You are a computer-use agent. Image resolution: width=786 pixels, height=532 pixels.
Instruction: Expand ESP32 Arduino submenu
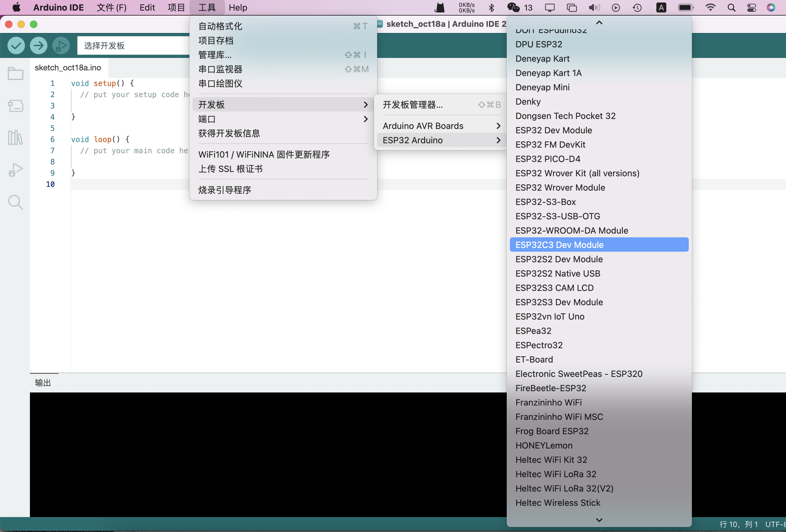pos(441,140)
